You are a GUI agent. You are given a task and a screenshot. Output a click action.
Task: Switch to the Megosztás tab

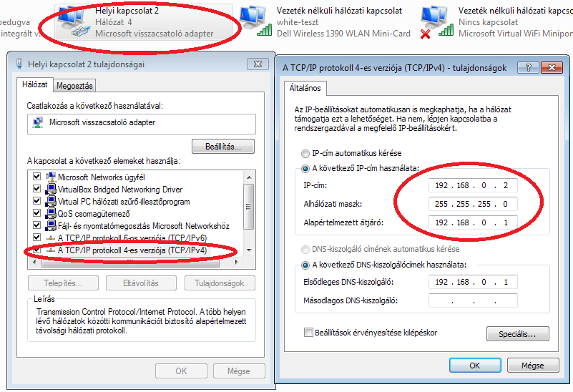click(74, 86)
